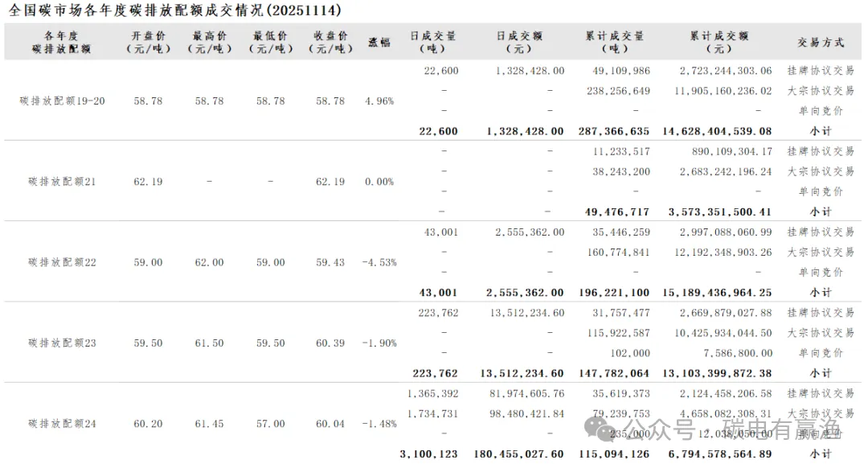Select the 碳排放配额21 row label
The image size is (868, 464).
click(x=62, y=182)
